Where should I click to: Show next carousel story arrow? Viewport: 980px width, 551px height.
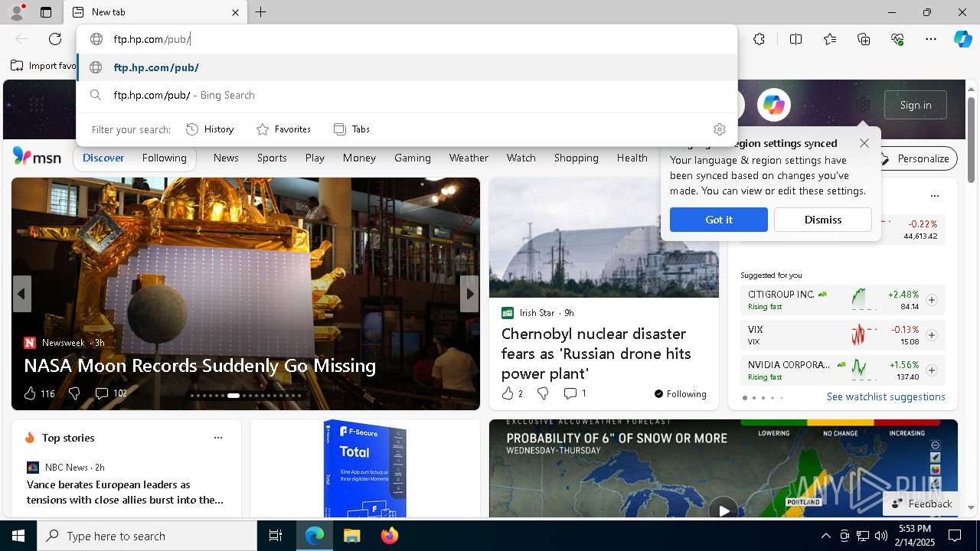click(x=469, y=294)
